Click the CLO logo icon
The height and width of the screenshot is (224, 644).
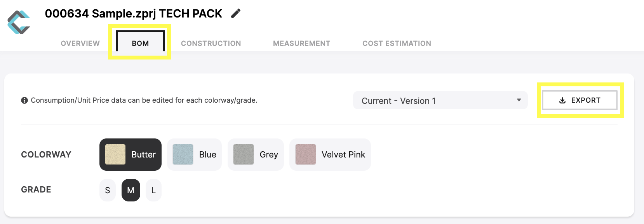pos(19,22)
